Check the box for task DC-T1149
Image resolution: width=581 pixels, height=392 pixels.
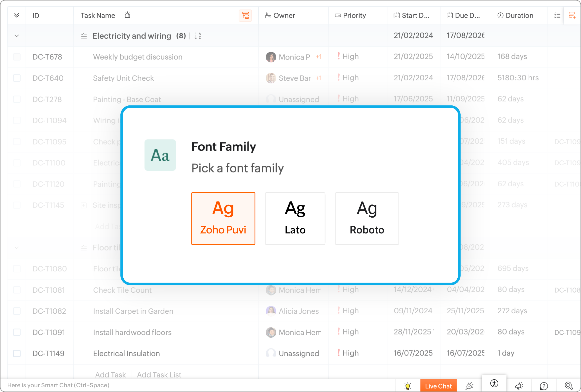tap(17, 354)
